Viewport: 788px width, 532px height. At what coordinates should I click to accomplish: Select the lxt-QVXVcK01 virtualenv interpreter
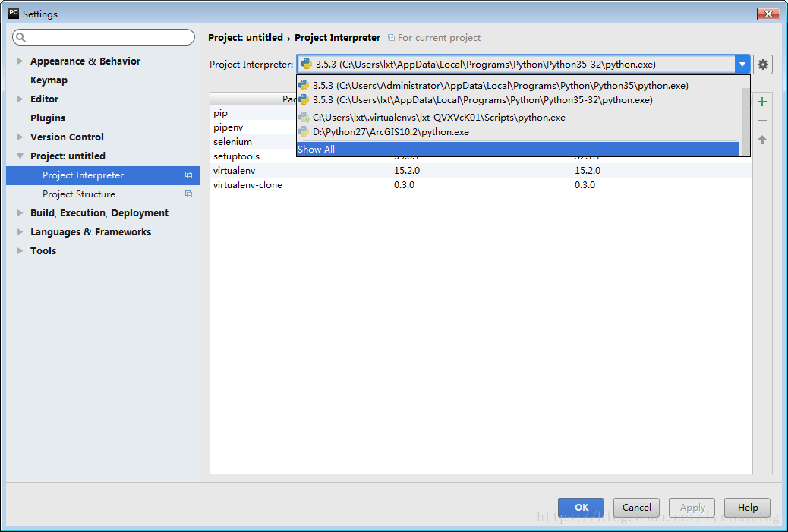[x=519, y=118]
